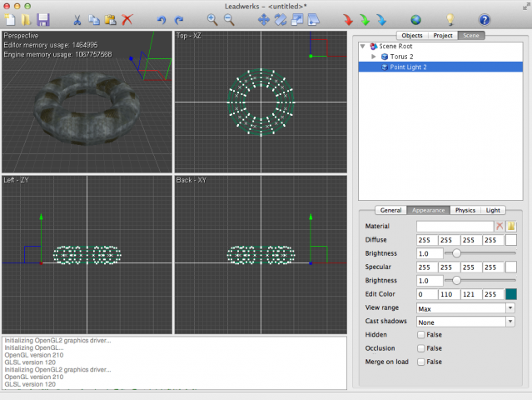532x400 pixels.
Task: Click the Material input field
Action: 455,226
